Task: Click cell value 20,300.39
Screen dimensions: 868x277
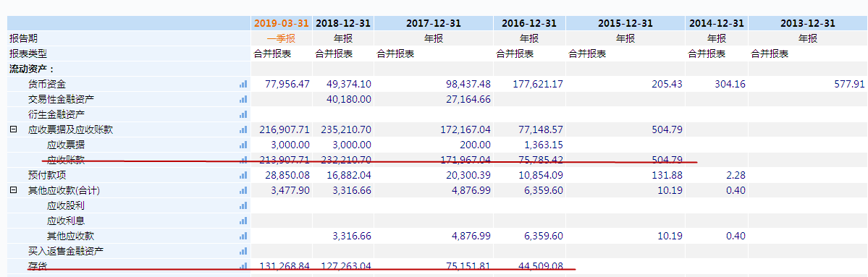Action: point(468,175)
